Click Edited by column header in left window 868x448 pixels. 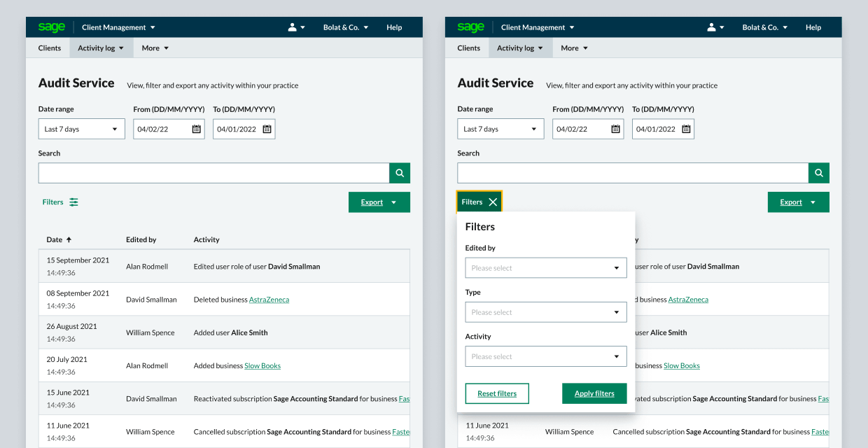click(x=141, y=239)
